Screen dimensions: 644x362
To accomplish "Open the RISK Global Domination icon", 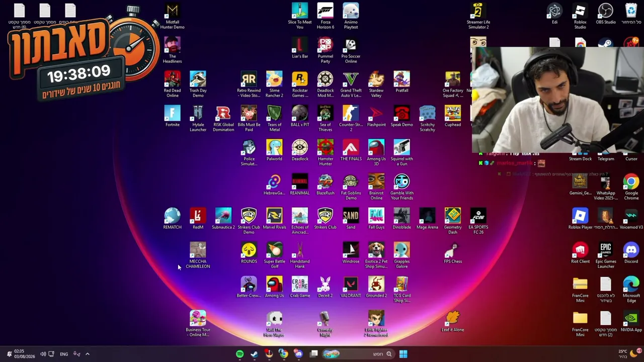I will point(223,118).
